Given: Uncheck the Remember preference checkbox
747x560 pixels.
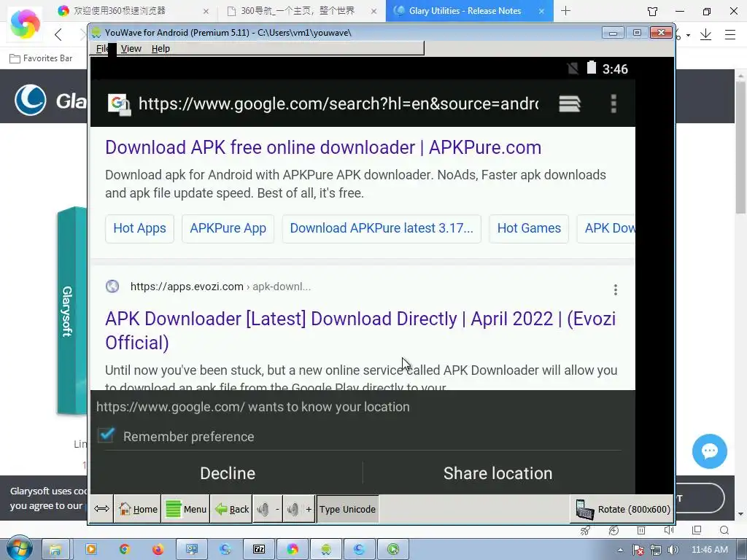Looking at the screenshot, I should pyautogui.click(x=107, y=435).
